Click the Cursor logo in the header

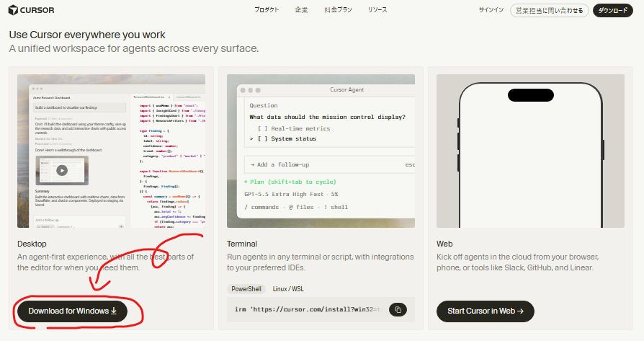click(x=31, y=10)
